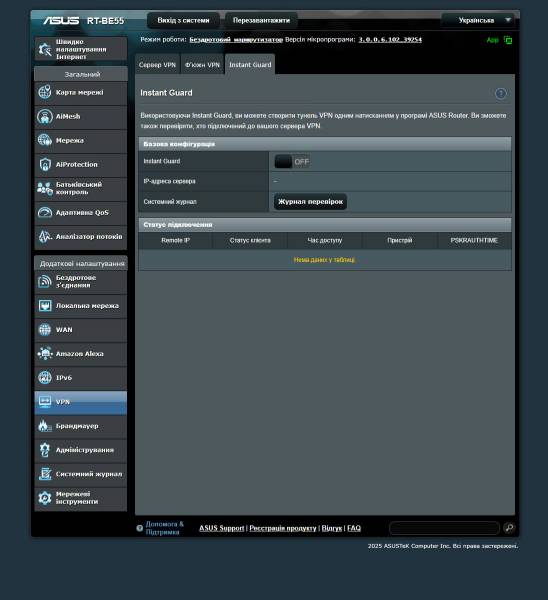Click the Реєстрація продукту link
The height and width of the screenshot is (600, 548).
(x=283, y=528)
